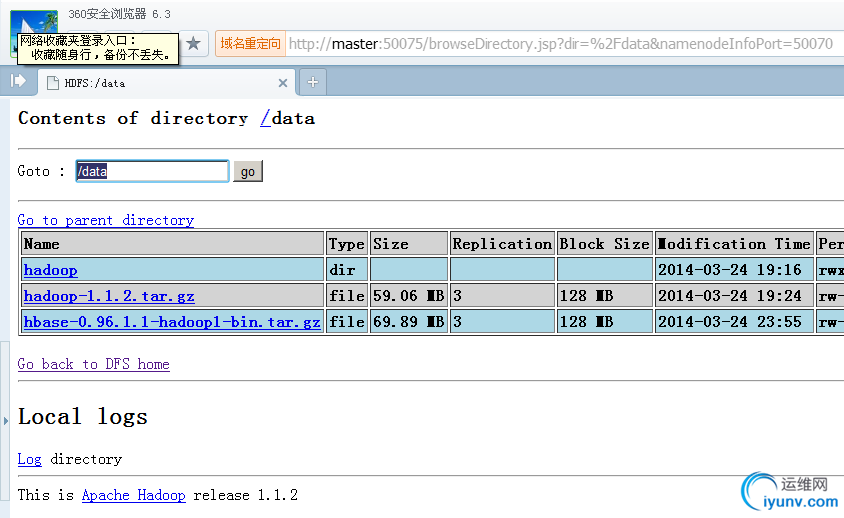Focus the Goto path input field
Viewport: 844px width, 518px height.
click(x=152, y=171)
